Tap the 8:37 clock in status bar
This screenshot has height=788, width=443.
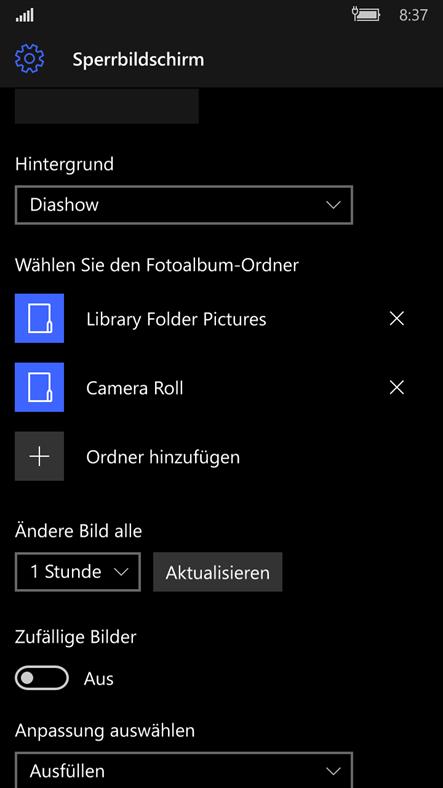pos(413,15)
